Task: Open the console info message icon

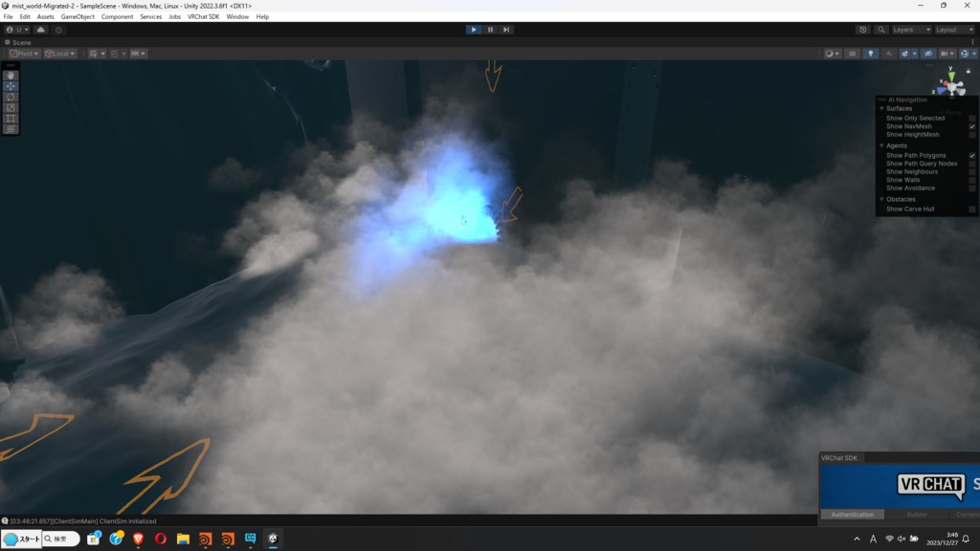Action: [x=5, y=521]
